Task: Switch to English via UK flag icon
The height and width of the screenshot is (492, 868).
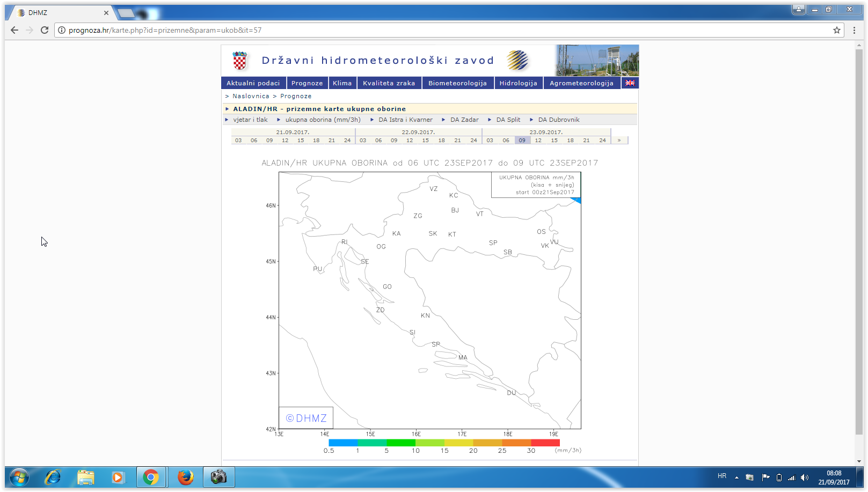Action: click(630, 83)
